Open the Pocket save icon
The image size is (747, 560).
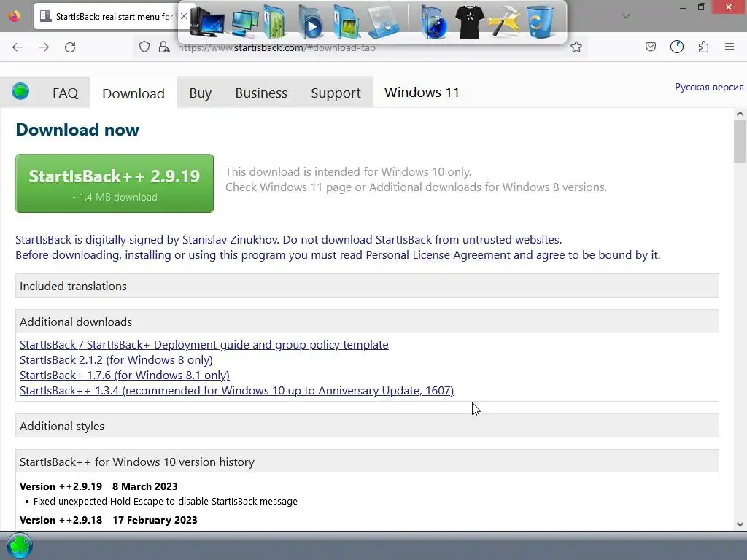(x=651, y=47)
